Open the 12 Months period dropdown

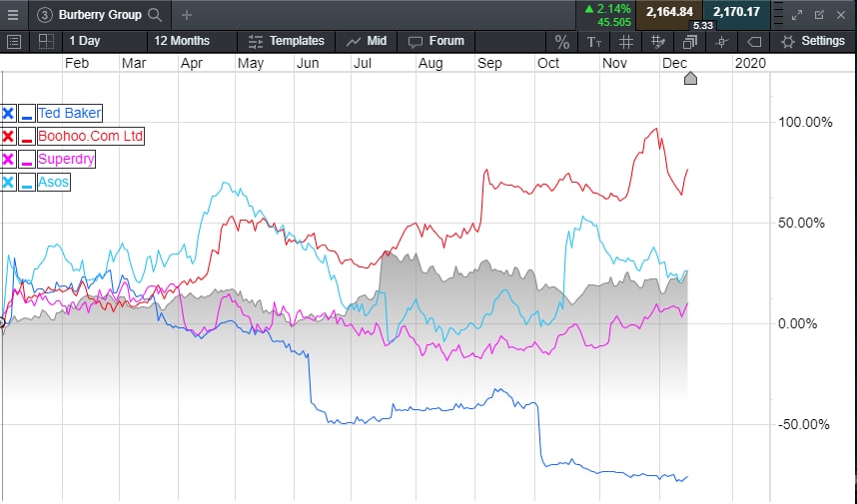pyautogui.click(x=182, y=41)
